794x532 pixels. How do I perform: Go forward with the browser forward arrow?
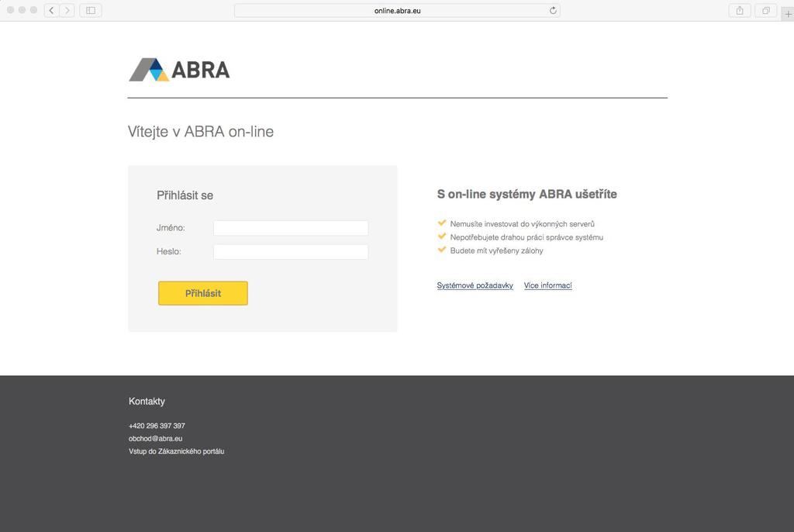(67, 10)
